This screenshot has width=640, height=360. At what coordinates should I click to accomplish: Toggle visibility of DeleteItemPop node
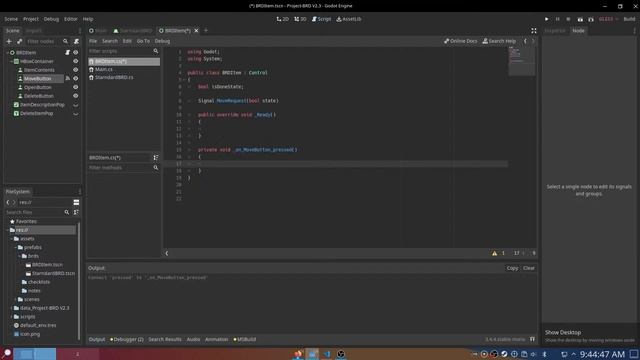point(76,114)
